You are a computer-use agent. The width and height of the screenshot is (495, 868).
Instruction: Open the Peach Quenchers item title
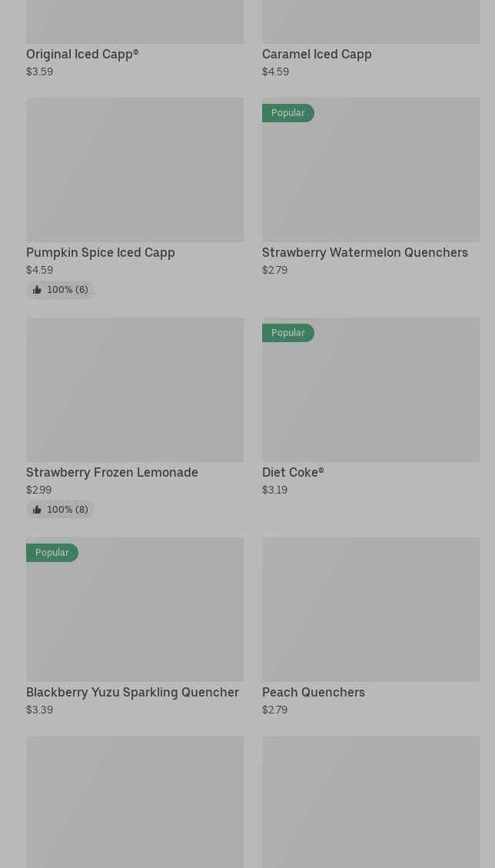(314, 692)
